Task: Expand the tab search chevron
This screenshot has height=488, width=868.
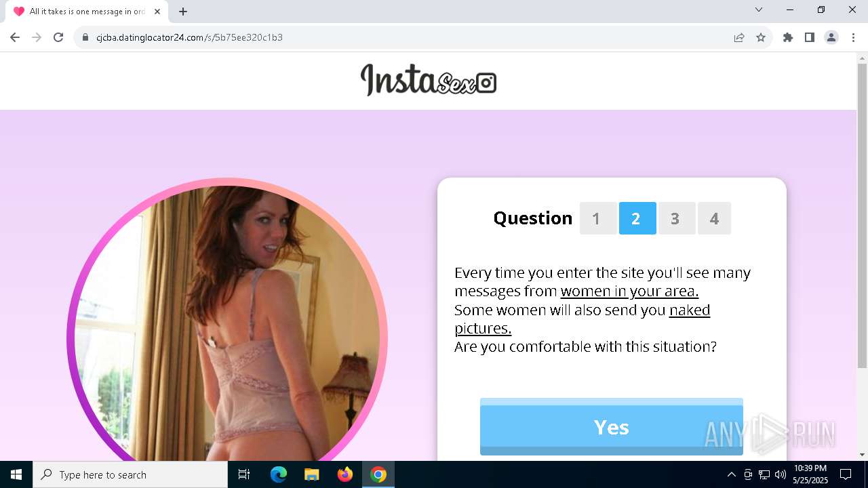Action: pos(759,9)
